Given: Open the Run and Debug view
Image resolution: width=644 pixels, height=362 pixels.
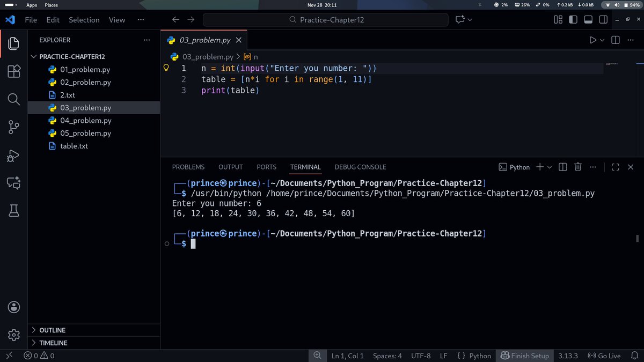Looking at the screenshot, I should click(13, 156).
